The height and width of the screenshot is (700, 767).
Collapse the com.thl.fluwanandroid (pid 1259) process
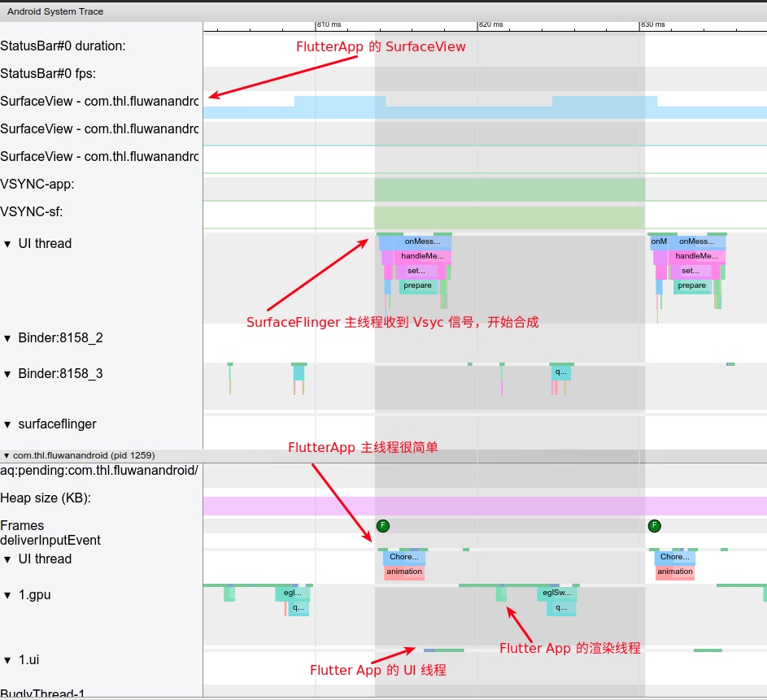pos(7,456)
